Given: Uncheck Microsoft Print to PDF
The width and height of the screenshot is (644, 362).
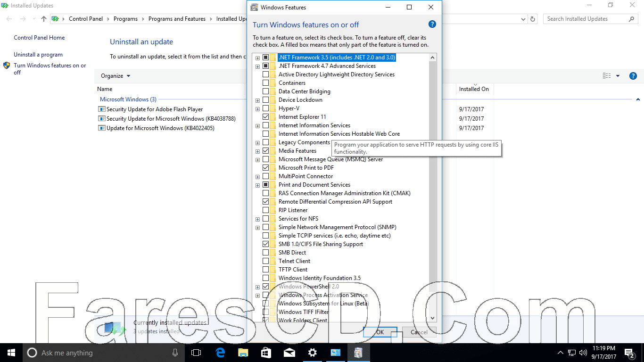Looking at the screenshot, I should click(x=266, y=168).
